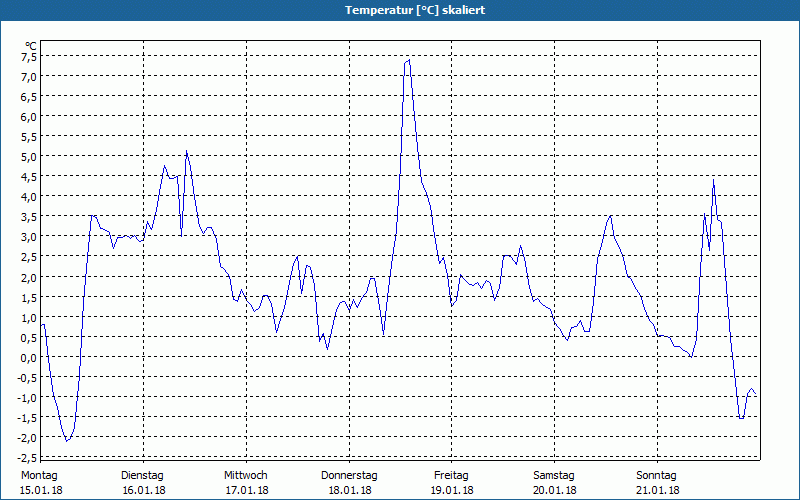Select the -1,0 axis value
Image resolution: width=800 pixels, height=500 pixels.
click(x=27, y=397)
